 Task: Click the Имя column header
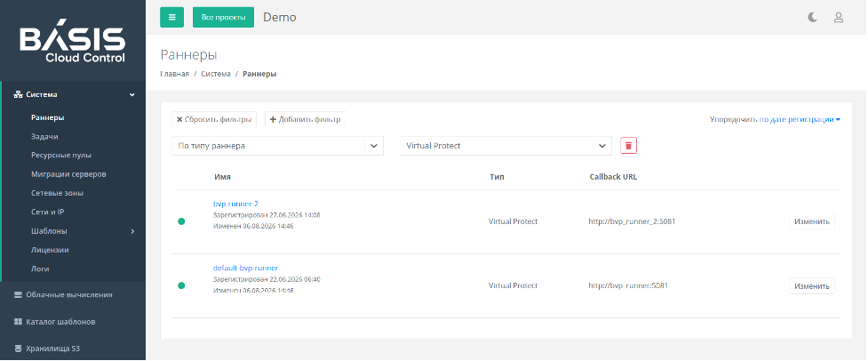[222, 177]
